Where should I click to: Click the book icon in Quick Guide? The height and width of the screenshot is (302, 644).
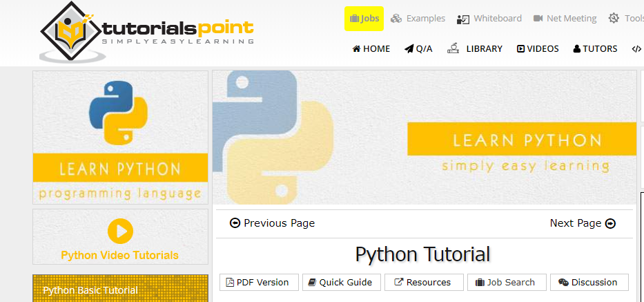tap(312, 282)
